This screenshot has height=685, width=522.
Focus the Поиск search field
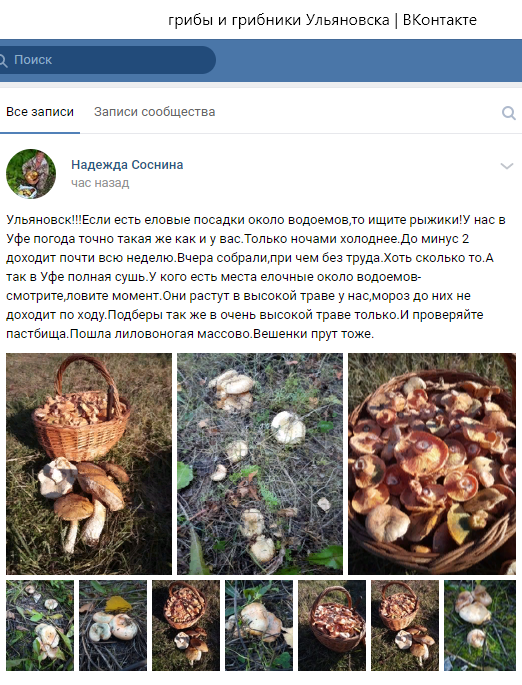point(105,60)
